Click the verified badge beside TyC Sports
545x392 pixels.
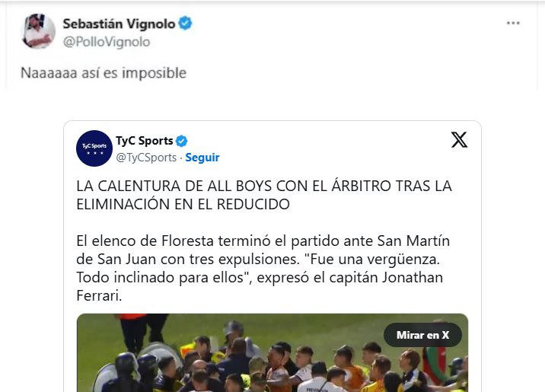click(181, 141)
